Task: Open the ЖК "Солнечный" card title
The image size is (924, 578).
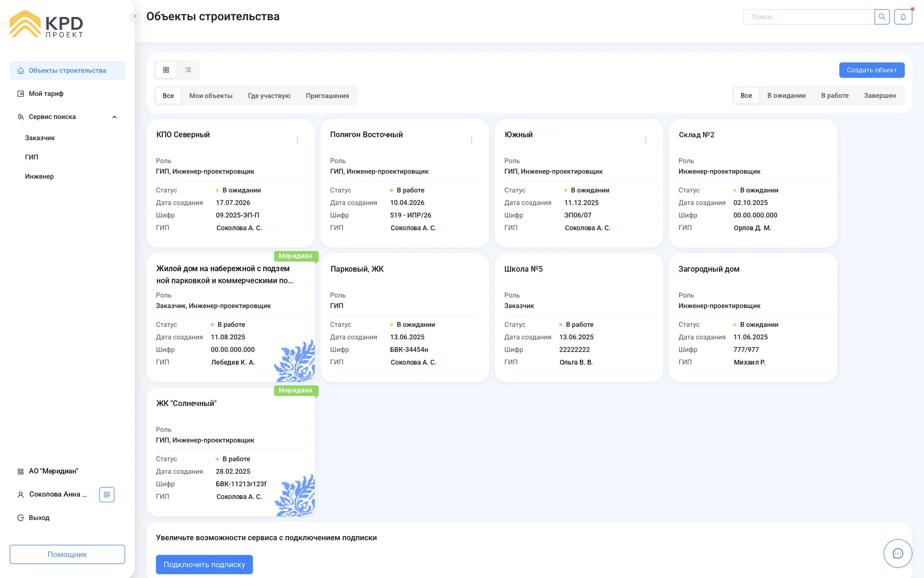Action: pos(186,403)
